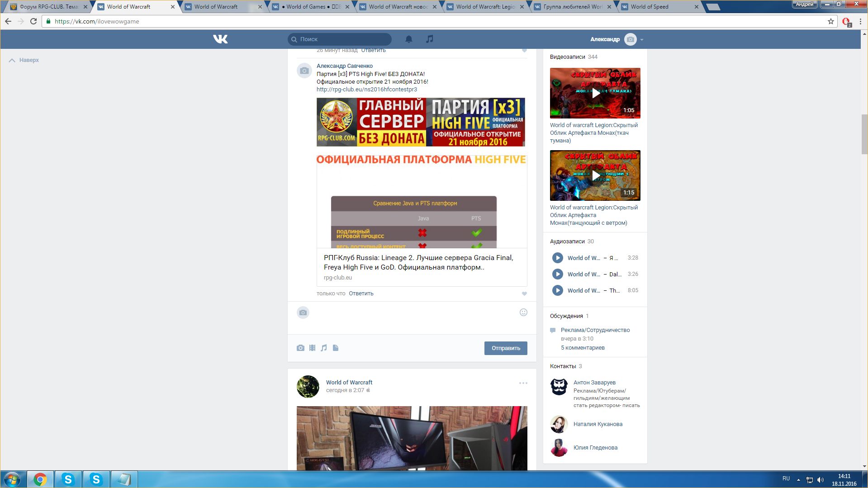Open Opera extension icon in toolbar

846,22
